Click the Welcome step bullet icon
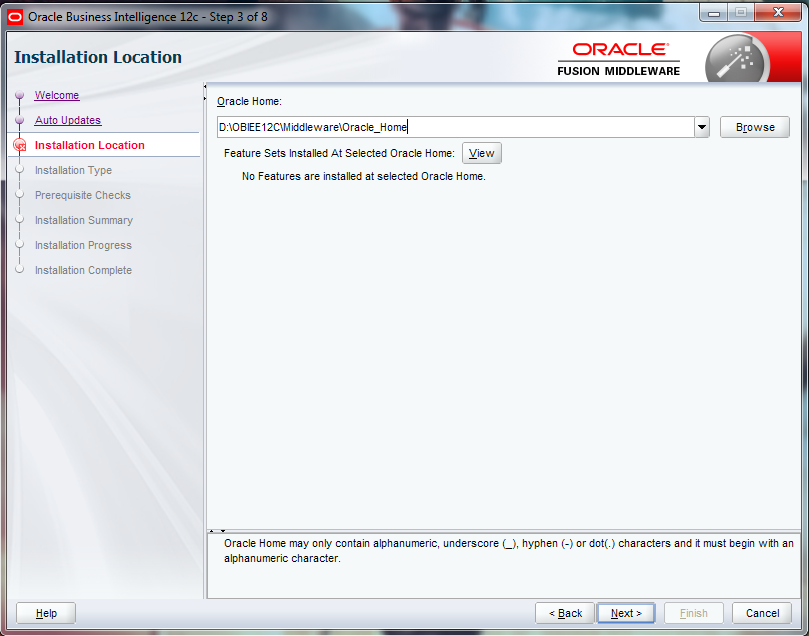809x636 pixels. coord(20,95)
